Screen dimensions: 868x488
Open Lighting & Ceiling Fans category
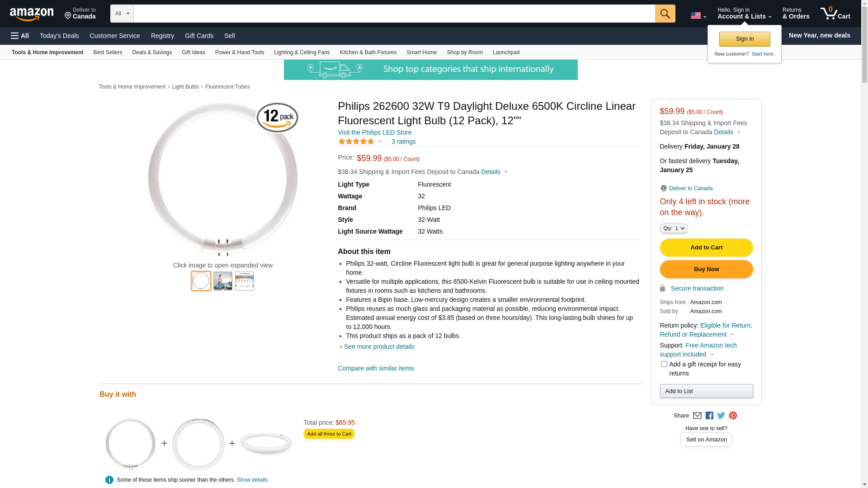(302, 52)
